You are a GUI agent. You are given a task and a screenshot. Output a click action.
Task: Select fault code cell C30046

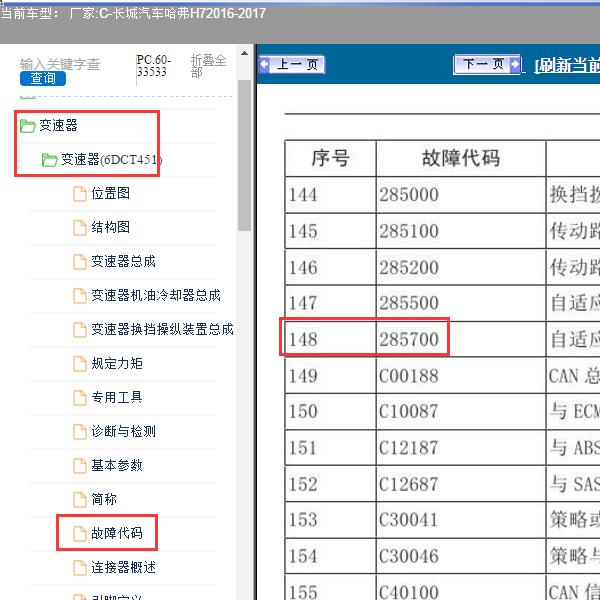click(461, 556)
